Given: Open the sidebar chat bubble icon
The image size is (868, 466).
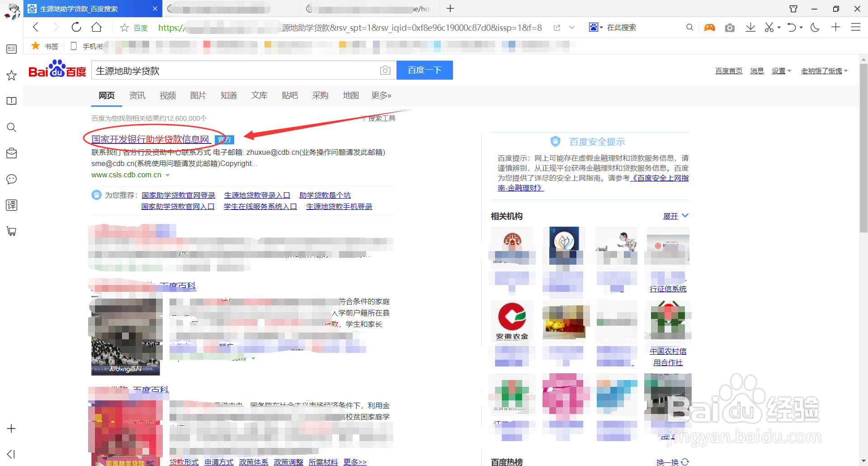Looking at the screenshot, I should click(11, 179).
